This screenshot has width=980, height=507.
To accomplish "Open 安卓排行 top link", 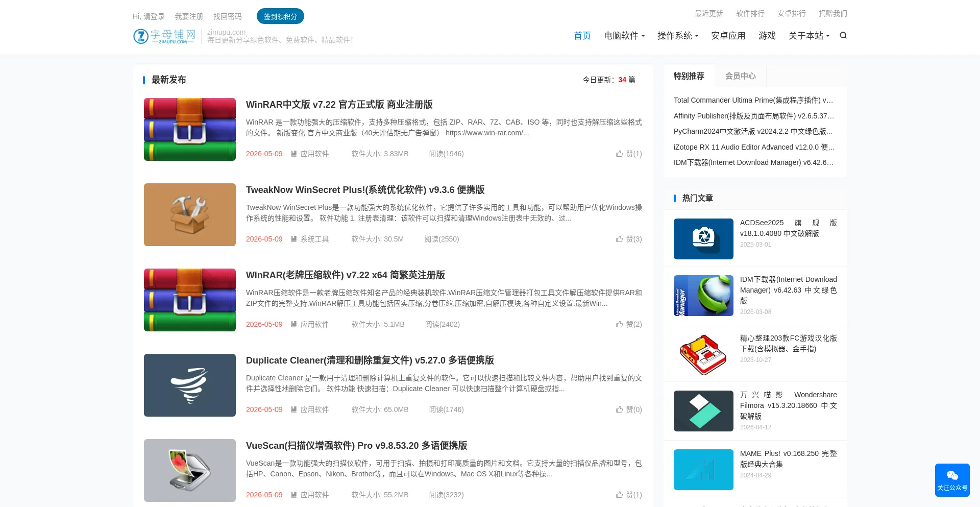I will coord(792,13).
